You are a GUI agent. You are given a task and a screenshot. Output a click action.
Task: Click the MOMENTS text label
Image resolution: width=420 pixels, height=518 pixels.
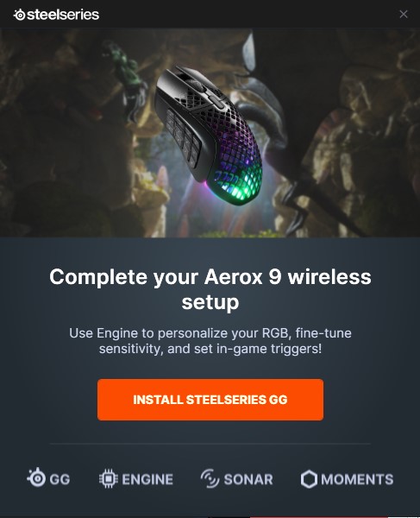pos(357,479)
